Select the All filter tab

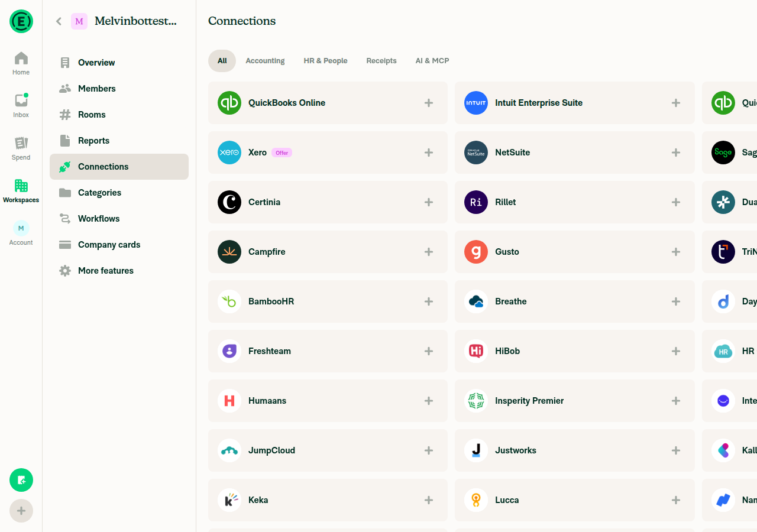coord(222,61)
